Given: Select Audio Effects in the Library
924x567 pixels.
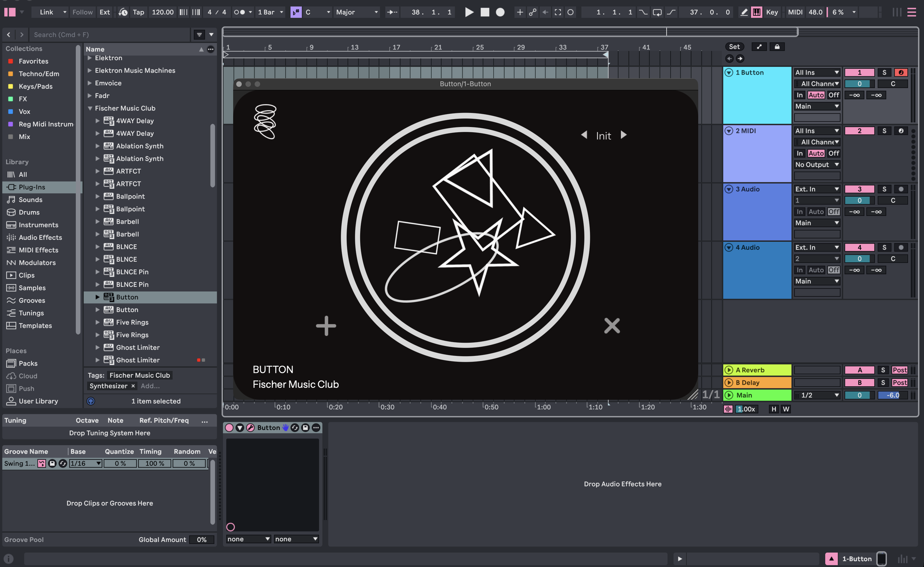Looking at the screenshot, I should point(41,237).
